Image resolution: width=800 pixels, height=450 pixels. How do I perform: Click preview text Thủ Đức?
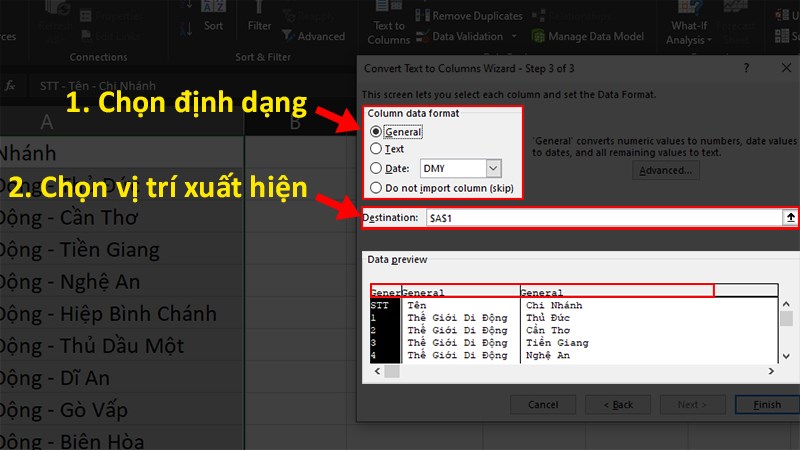pos(547,317)
